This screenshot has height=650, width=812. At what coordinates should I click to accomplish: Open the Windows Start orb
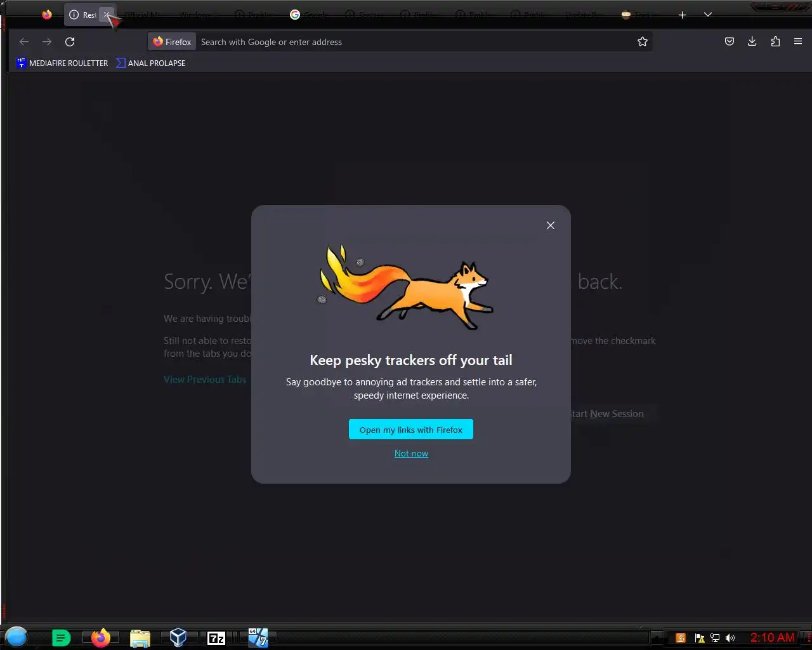point(16,637)
